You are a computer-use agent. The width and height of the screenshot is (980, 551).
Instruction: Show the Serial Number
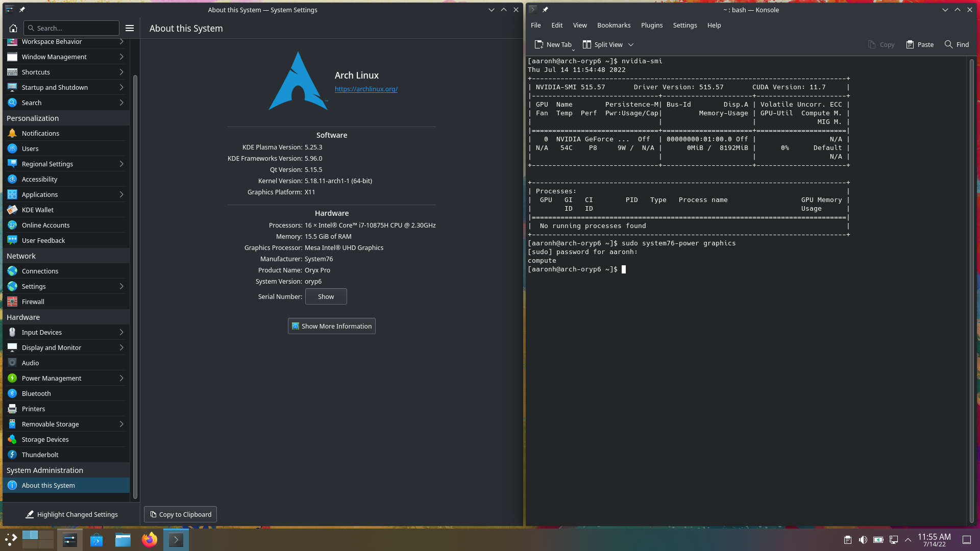tap(326, 296)
